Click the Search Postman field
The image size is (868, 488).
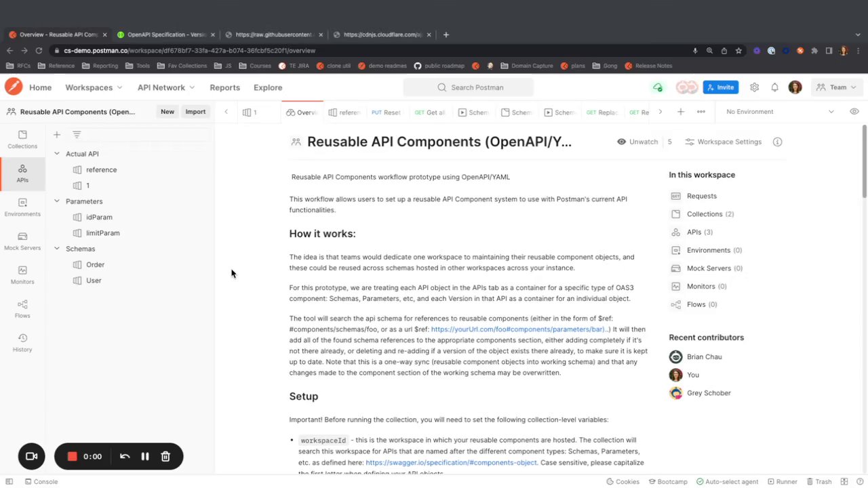coord(468,87)
